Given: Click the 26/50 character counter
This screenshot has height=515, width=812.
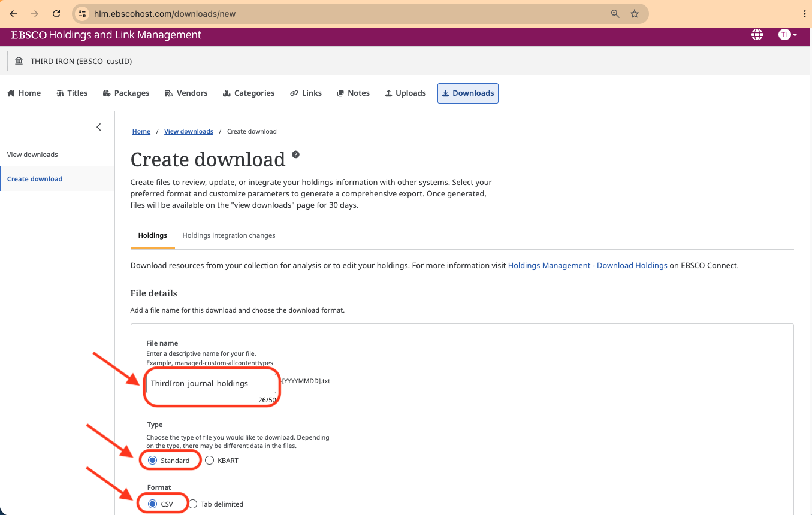Looking at the screenshot, I should point(267,399).
